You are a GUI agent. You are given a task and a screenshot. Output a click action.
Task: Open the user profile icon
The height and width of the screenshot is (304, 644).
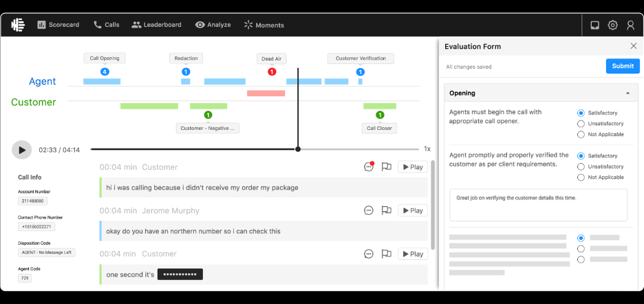tap(630, 25)
